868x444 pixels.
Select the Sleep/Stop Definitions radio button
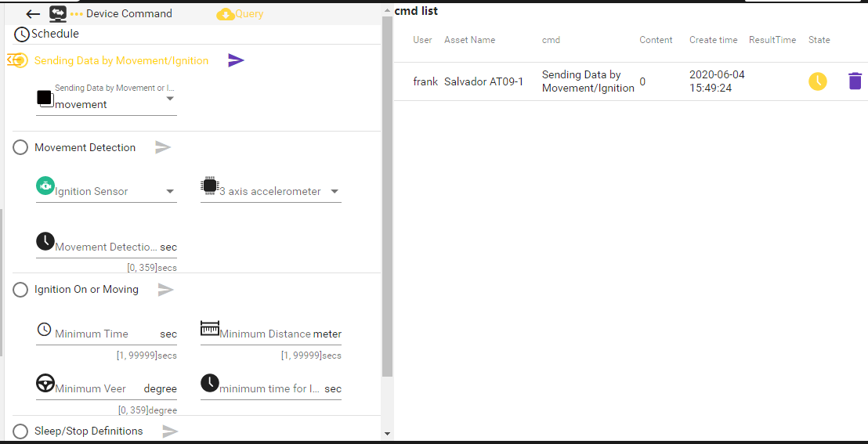(x=20, y=431)
